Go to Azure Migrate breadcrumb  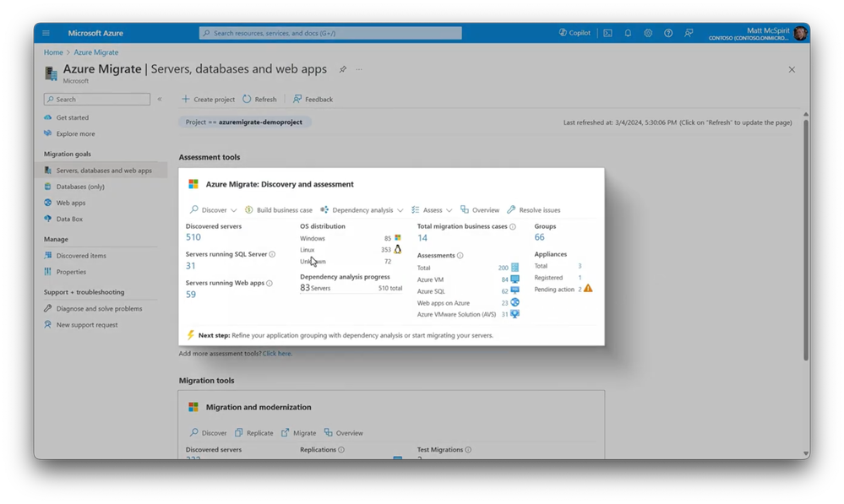coord(95,52)
